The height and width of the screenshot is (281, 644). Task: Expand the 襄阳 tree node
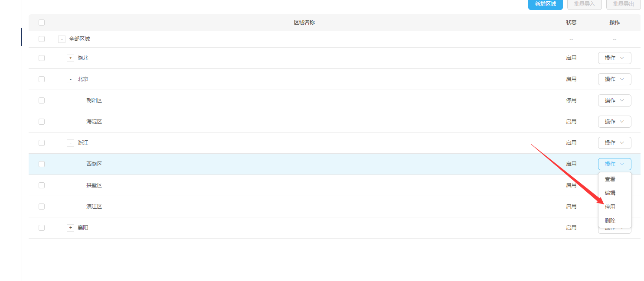[x=70, y=228]
